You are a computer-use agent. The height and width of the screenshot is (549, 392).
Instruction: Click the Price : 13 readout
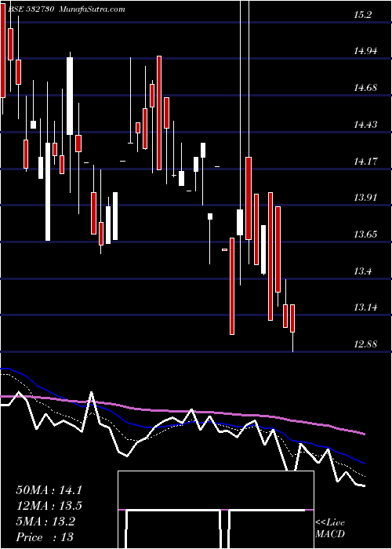click(45, 537)
